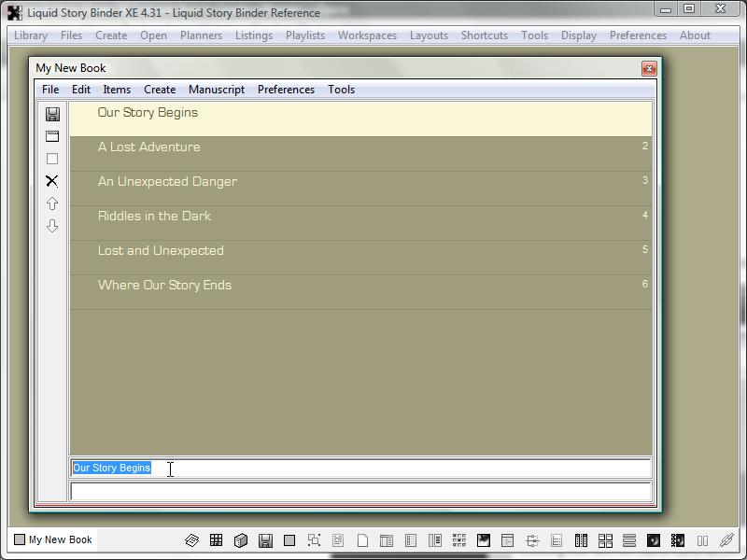Open the Manuscript menu in book window
Viewport: 747px width, 560px height.
click(216, 90)
